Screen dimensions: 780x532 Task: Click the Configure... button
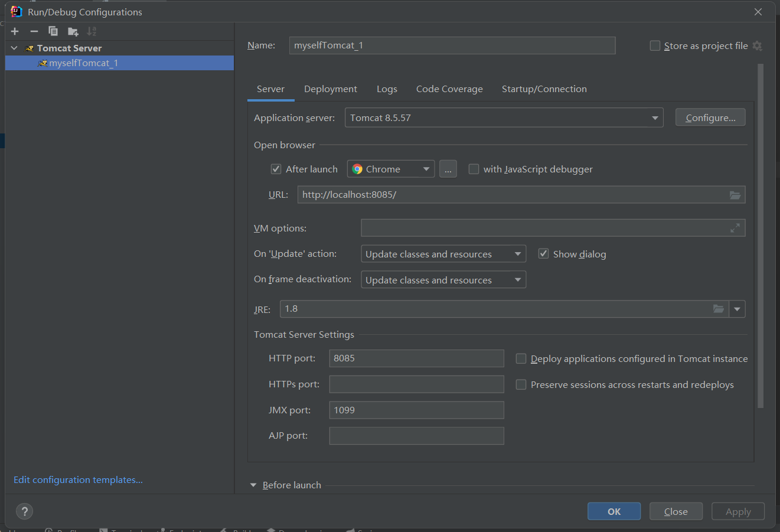[710, 118]
